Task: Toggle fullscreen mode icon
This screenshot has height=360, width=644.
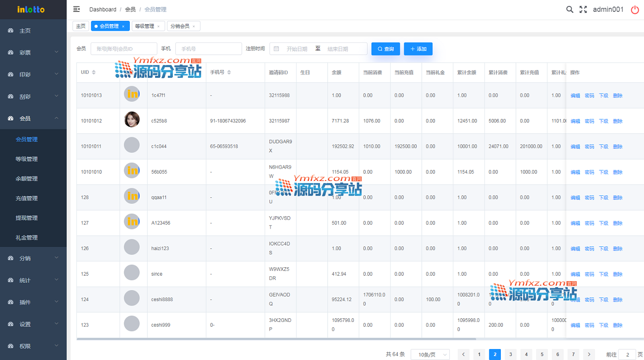Action: (583, 9)
